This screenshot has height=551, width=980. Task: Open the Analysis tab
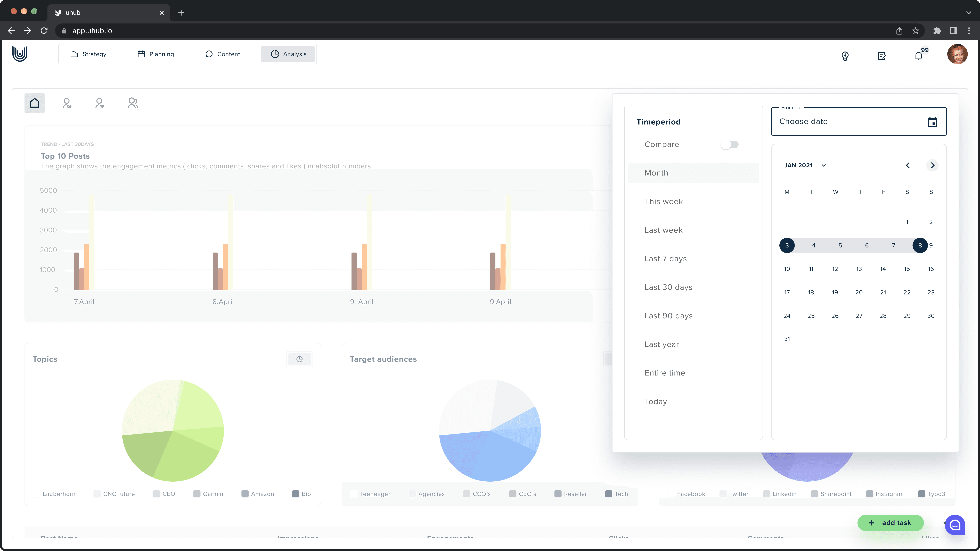click(x=288, y=54)
